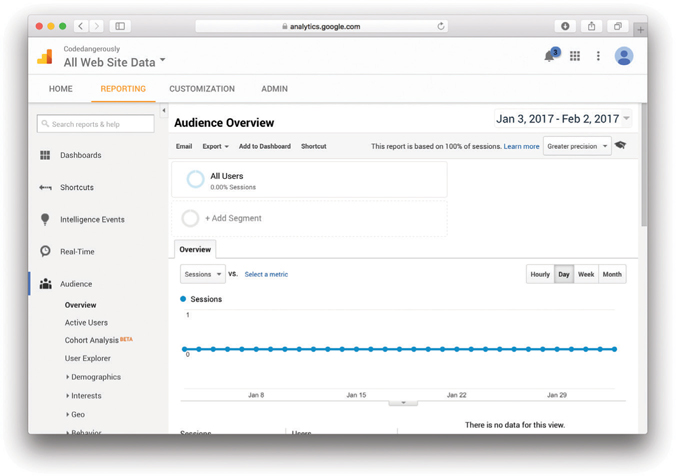The height and width of the screenshot is (476, 676).
Task: Go to the Admin tab
Action: point(274,89)
